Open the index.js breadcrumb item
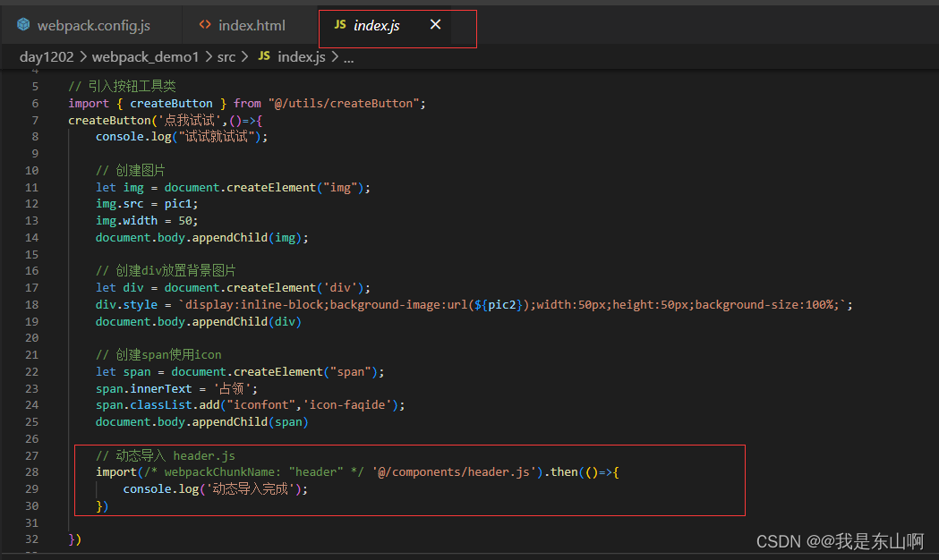 coord(302,57)
